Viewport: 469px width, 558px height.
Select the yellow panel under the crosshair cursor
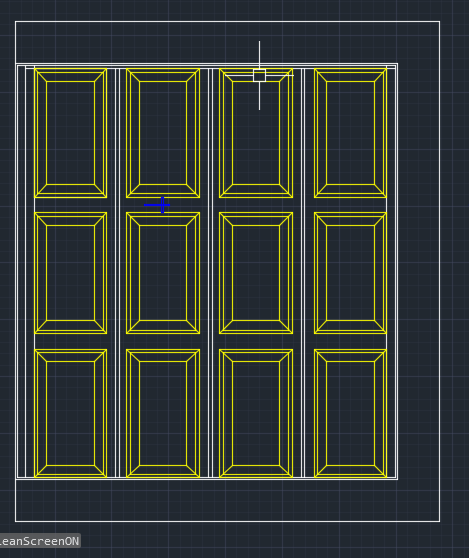pos(256,133)
